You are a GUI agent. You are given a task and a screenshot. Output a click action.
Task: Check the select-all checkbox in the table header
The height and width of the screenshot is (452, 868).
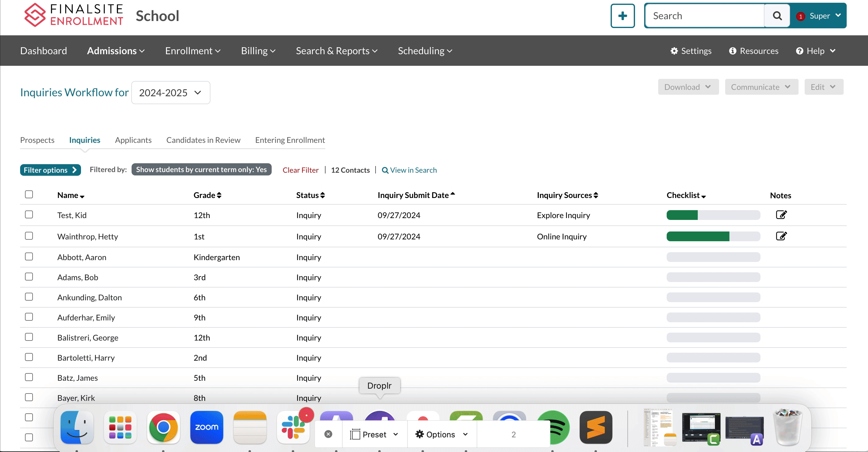click(x=29, y=195)
